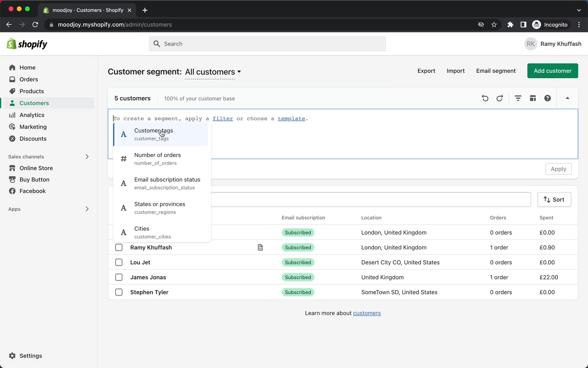
Task: Click the address bar URL
Action: (x=115, y=25)
